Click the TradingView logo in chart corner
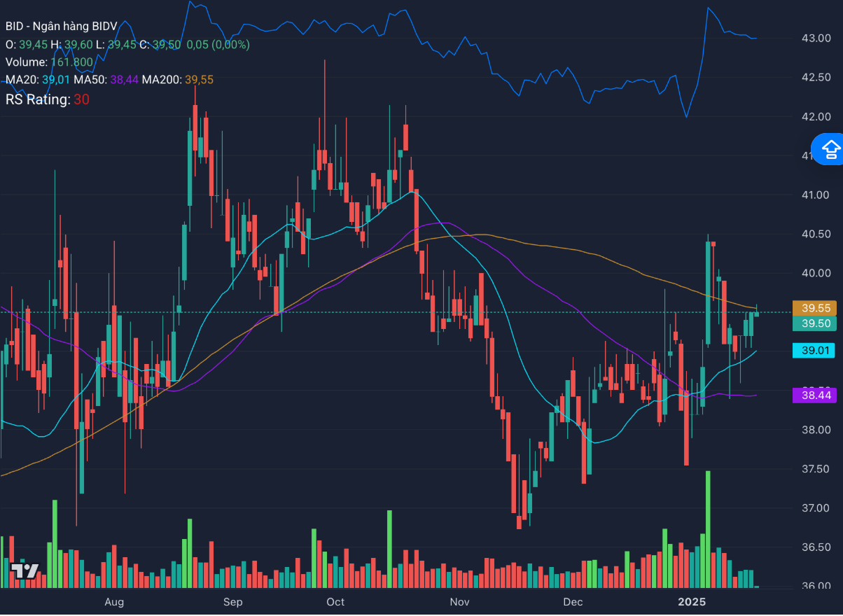Viewport: 843px width, 616px height. tap(25, 570)
